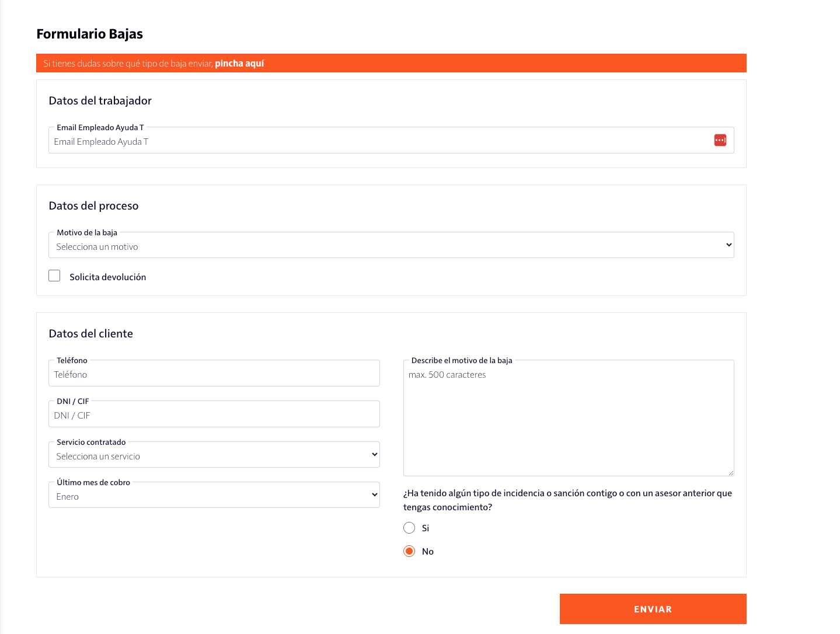Screen dimensions: 840x634
Task: Select the No radio button
Action: click(x=409, y=551)
